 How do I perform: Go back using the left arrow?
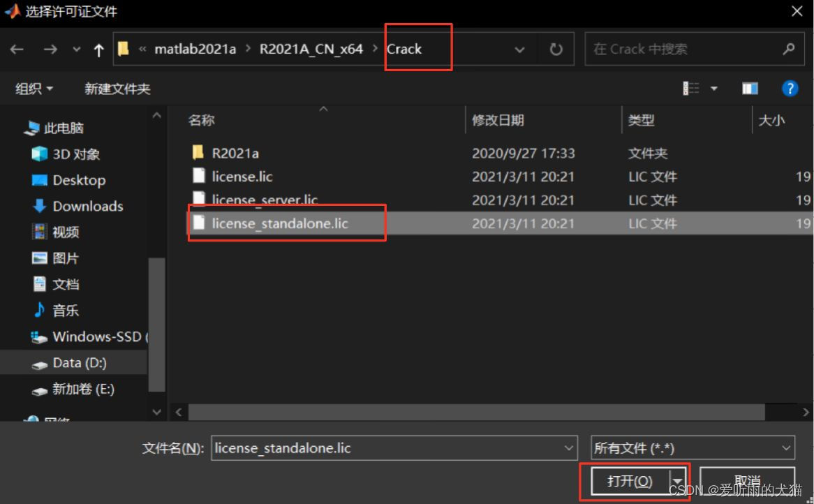click(x=17, y=50)
